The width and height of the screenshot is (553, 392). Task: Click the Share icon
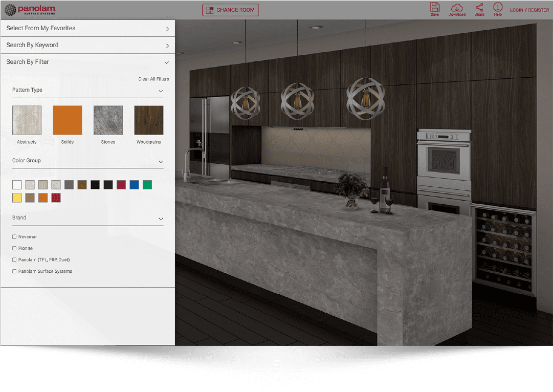[x=479, y=10]
